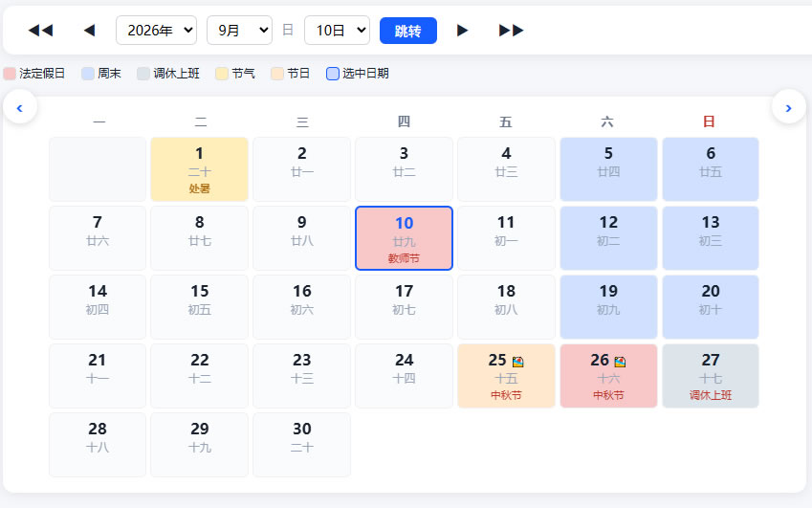Select September 7 day cell
The width and height of the screenshot is (812, 508).
98,238
